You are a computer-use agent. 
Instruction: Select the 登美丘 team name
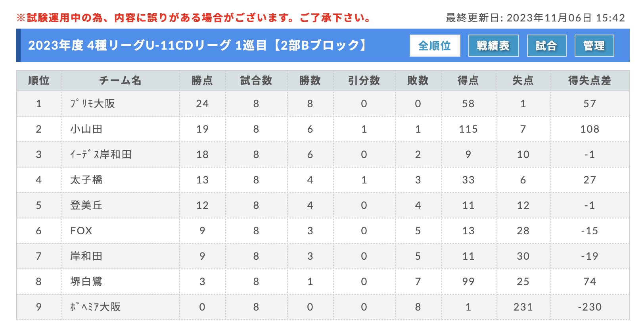[x=86, y=205]
